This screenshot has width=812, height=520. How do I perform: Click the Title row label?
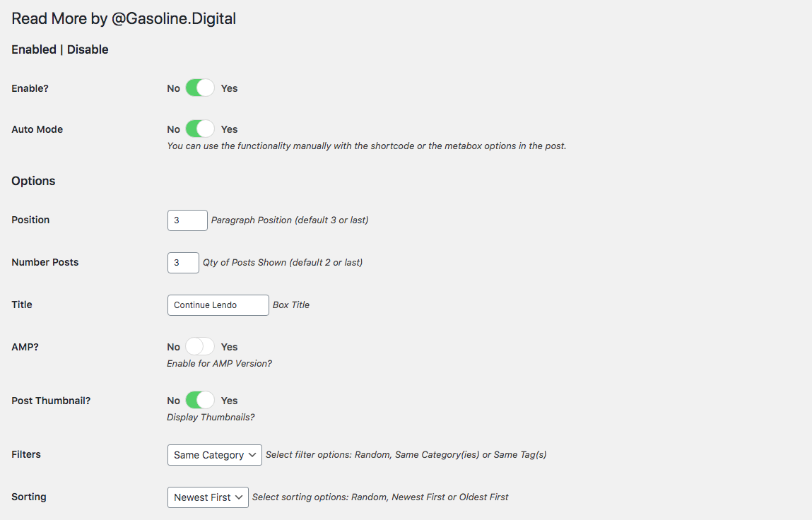[x=22, y=305]
